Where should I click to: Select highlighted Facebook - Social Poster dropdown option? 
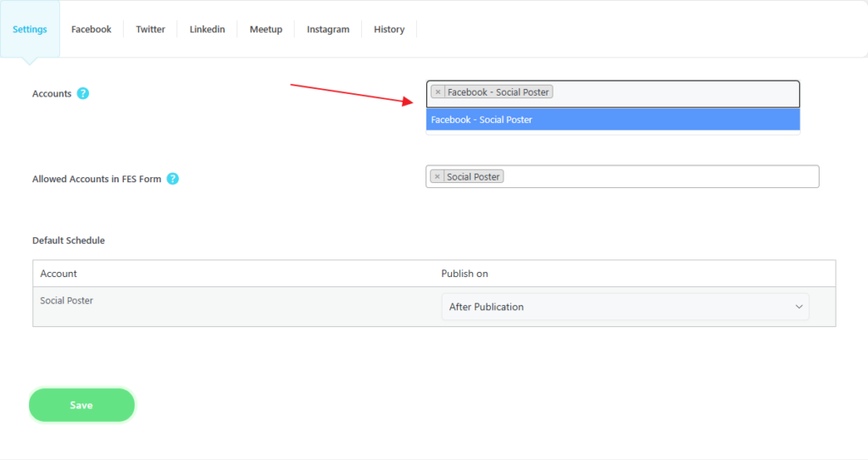coord(612,119)
